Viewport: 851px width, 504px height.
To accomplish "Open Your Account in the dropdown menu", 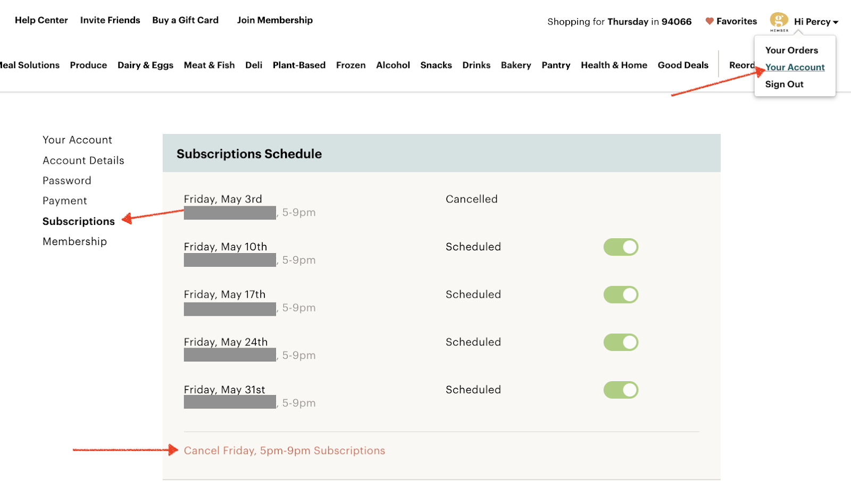I will click(x=795, y=68).
